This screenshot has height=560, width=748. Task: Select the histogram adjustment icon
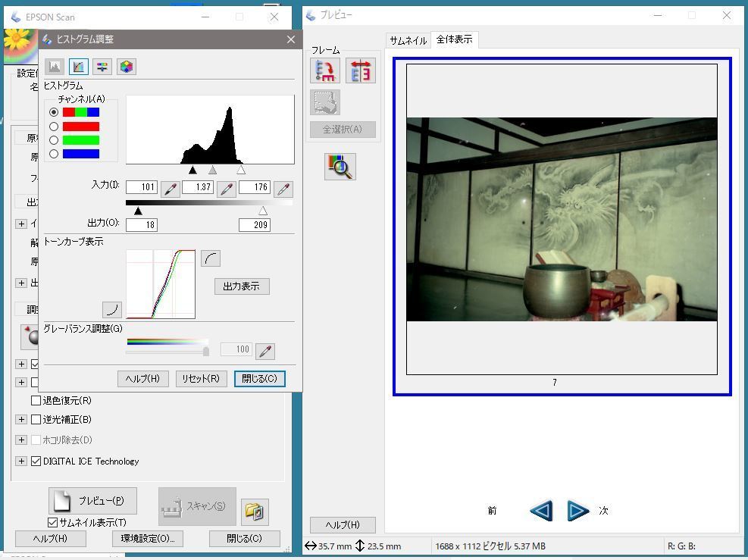[x=79, y=67]
